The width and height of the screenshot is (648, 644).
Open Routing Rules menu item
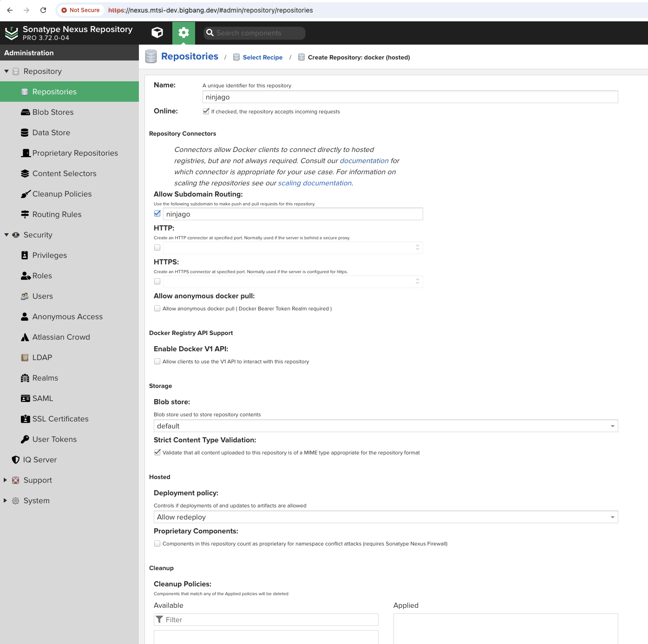point(69,214)
